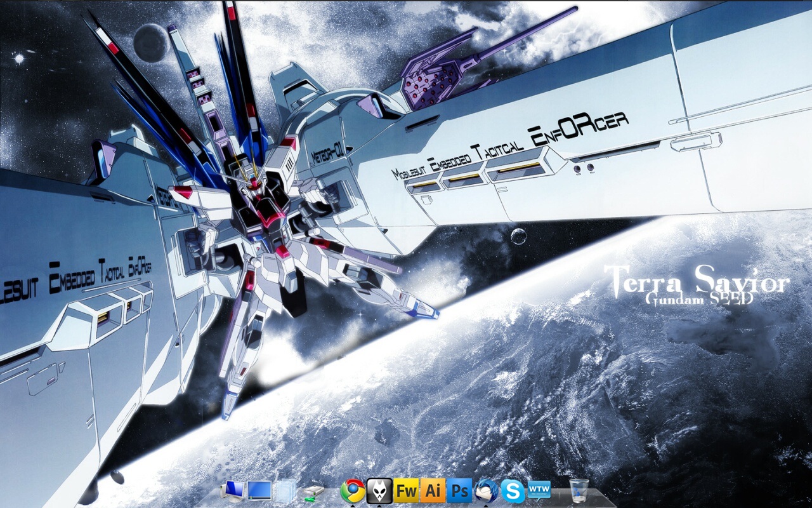Open Google Chrome from the dock
The height and width of the screenshot is (508, 812).
353,491
